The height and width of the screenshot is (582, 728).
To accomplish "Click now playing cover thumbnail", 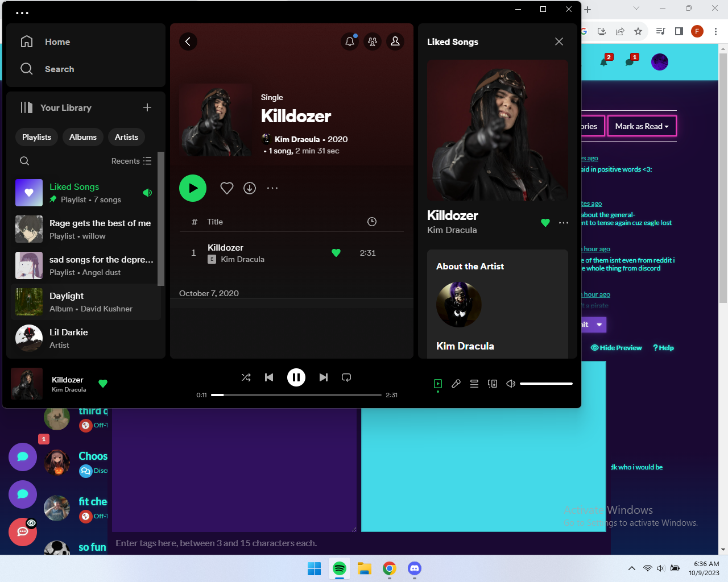I will (27, 384).
